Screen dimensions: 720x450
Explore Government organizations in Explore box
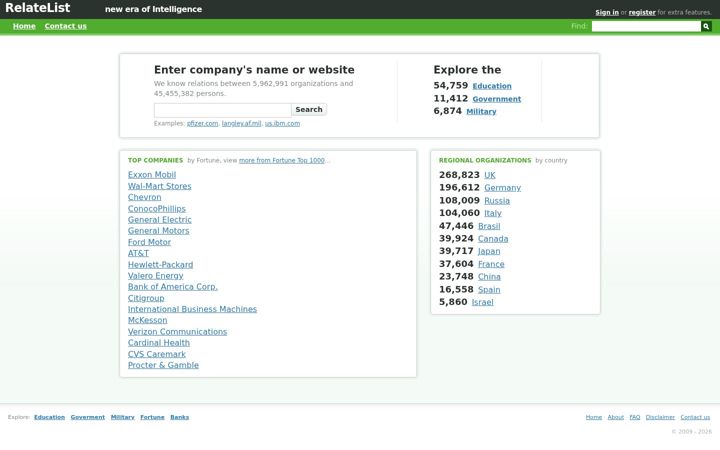(497, 99)
